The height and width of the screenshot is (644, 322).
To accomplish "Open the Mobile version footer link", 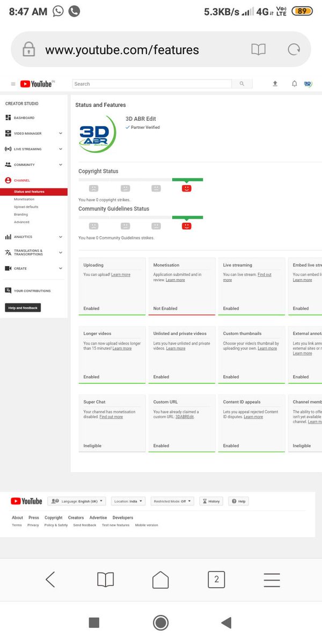I will [x=147, y=525].
